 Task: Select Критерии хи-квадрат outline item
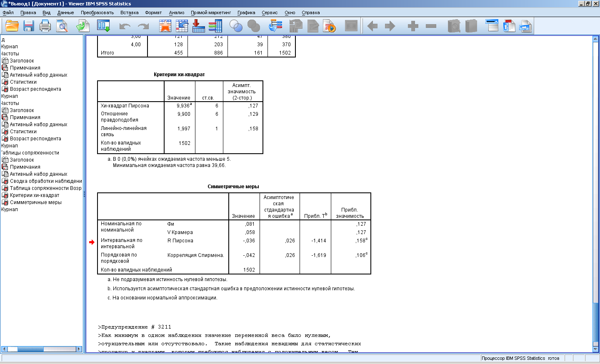pyautogui.click(x=35, y=195)
